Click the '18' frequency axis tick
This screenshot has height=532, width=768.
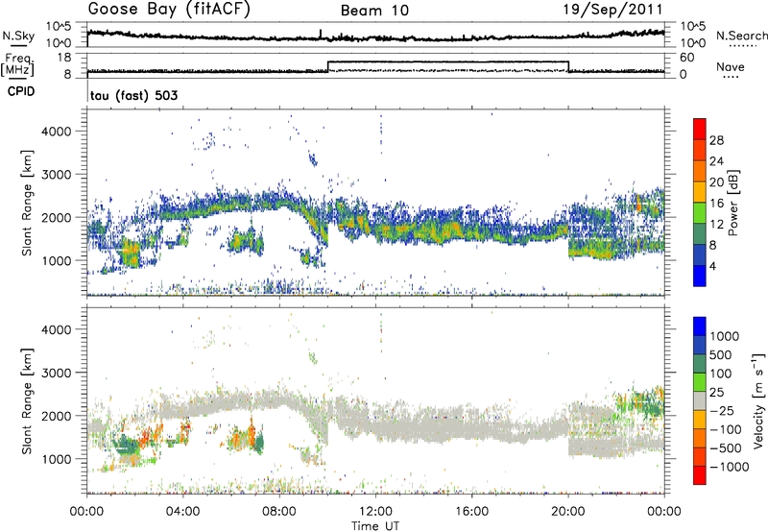[x=64, y=58]
